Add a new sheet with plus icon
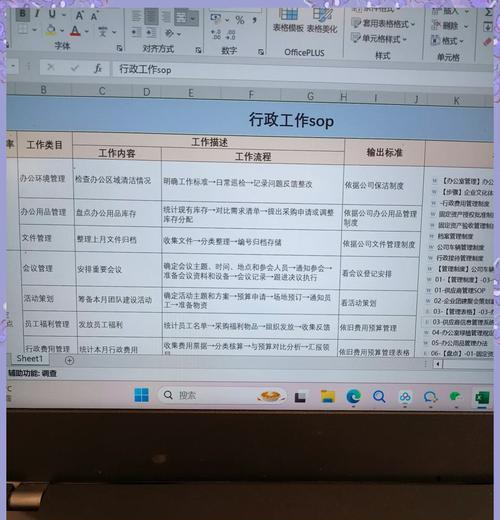The width and height of the screenshot is (500, 520). pos(69,360)
